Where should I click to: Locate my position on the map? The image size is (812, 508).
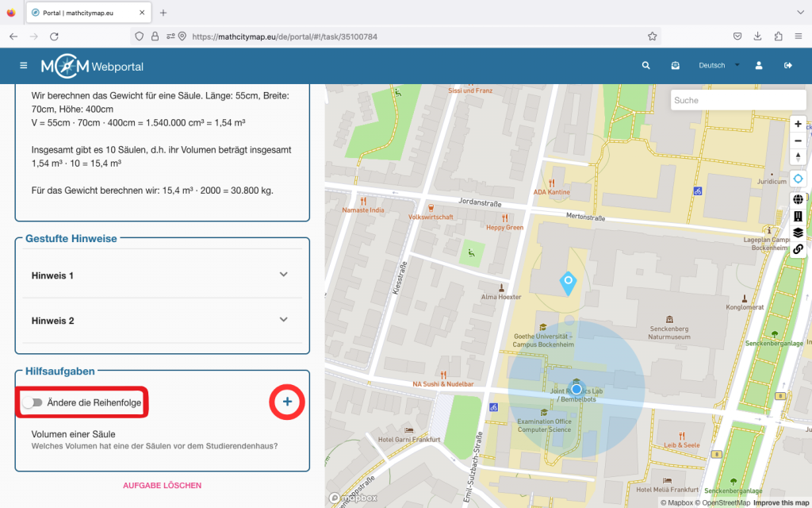tap(798, 179)
